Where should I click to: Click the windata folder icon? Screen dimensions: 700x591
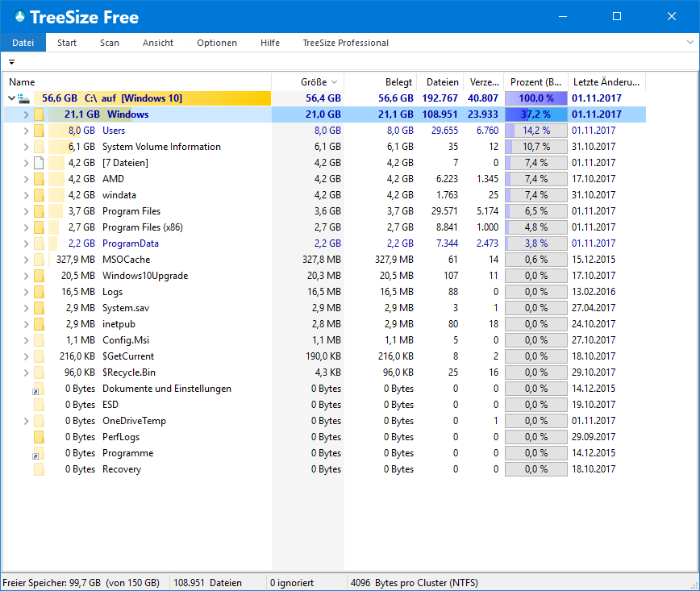tap(40, 195)
